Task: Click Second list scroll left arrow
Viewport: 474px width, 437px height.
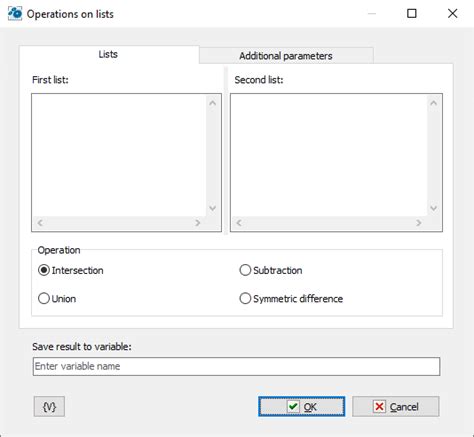Action: click(x=239, y=223)
